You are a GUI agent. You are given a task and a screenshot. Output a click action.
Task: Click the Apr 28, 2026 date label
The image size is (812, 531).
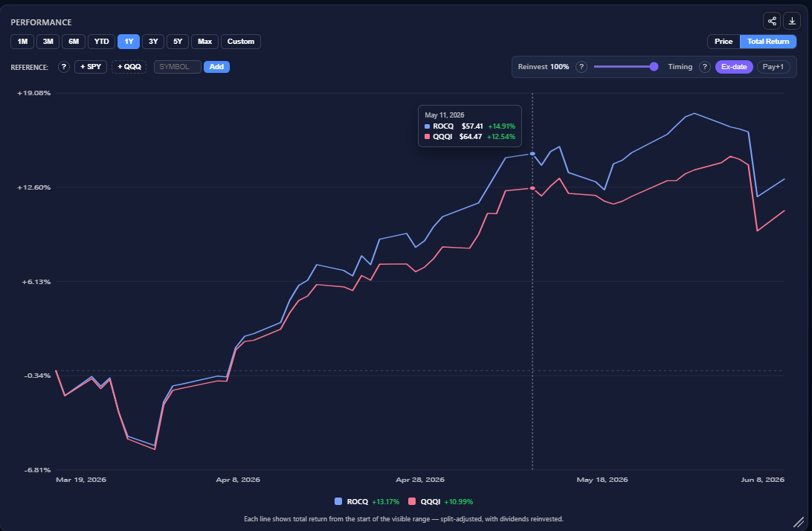click(420, 480)
